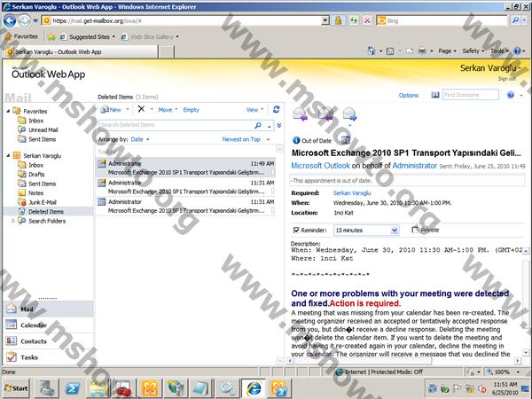Open the Notes folder
This screenshot has height=399, width=532.
(36, 192)
